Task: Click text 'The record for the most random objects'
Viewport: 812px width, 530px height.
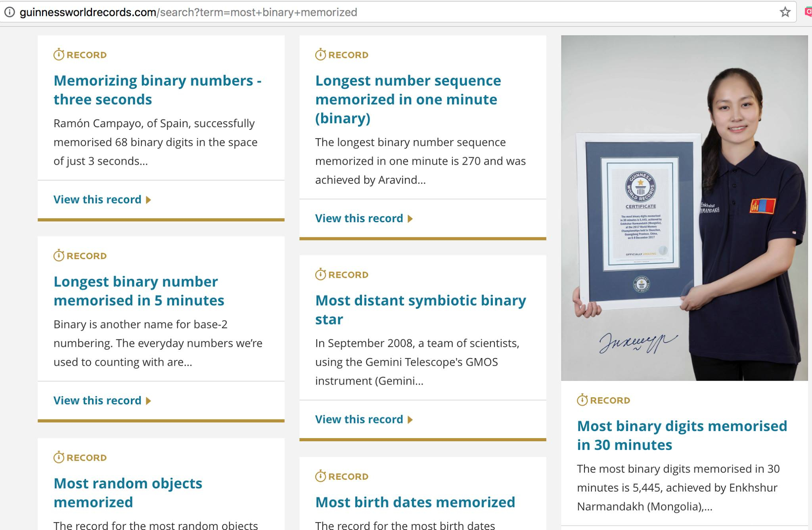Action: [x=156, y=525]
